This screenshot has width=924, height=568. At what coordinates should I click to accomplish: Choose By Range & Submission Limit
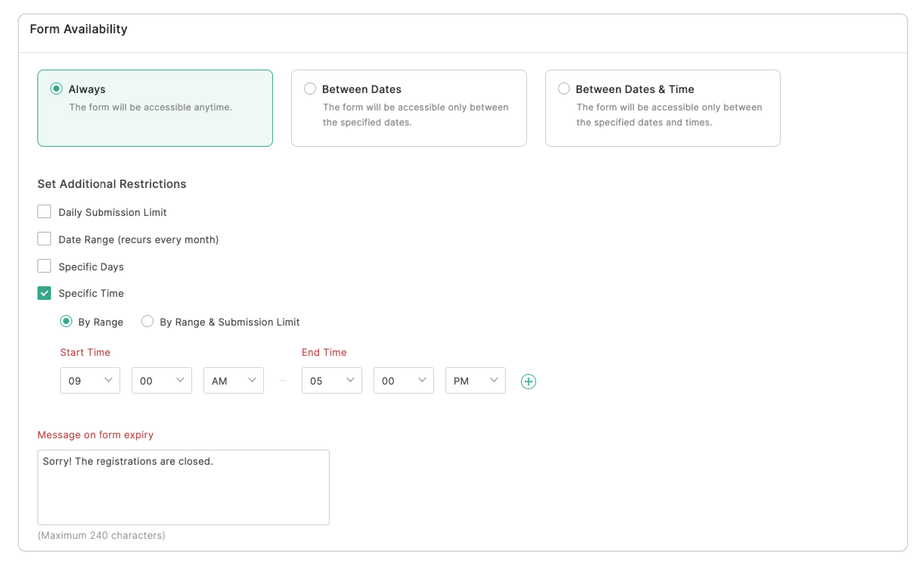click(147, 321)
